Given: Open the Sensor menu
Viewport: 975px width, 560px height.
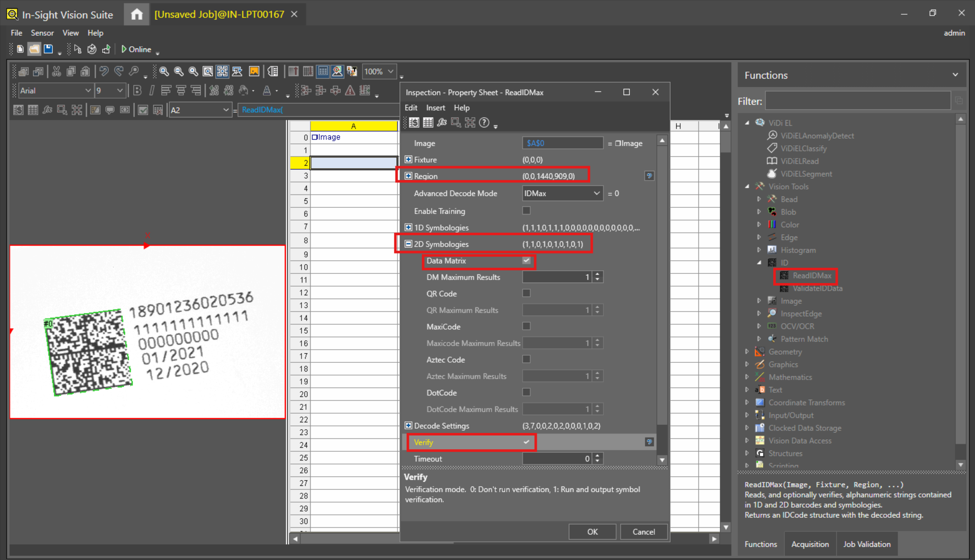Looking at the screenshot, I should (42, 33).
